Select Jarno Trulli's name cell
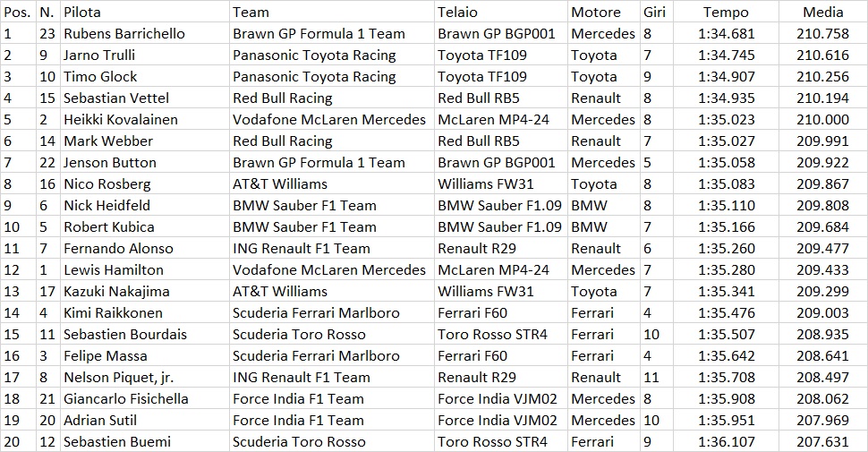The height and width of the screenshot is (452, 868). point(145,55)
